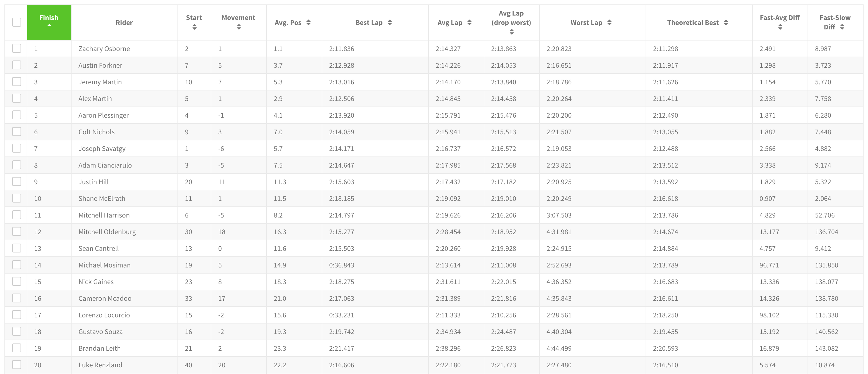
Task: Click rider name Mitchell Oldenburg
Action: [107, 232]
